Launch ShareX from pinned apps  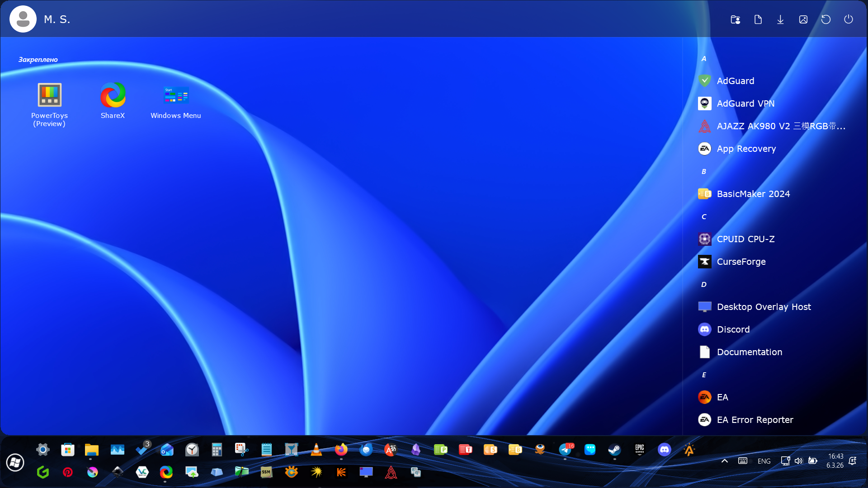pyautogui.click(x=113, y=100)
